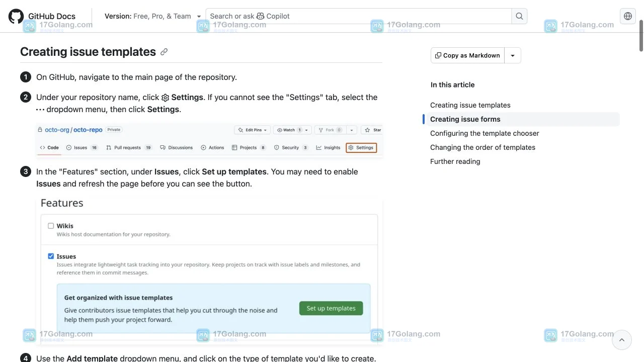
Task: Jump to Configuring the template chooser
Action: pos(485,133)
